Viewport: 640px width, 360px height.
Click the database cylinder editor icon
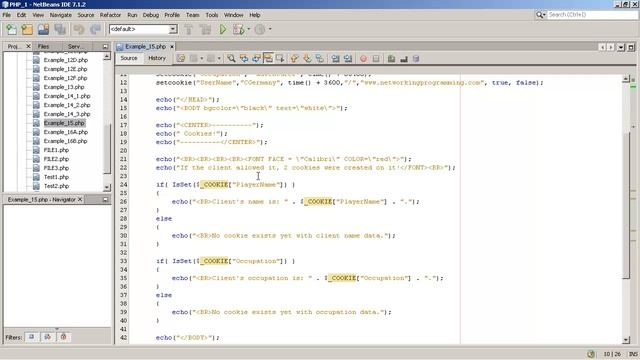(x=416, y=59)
